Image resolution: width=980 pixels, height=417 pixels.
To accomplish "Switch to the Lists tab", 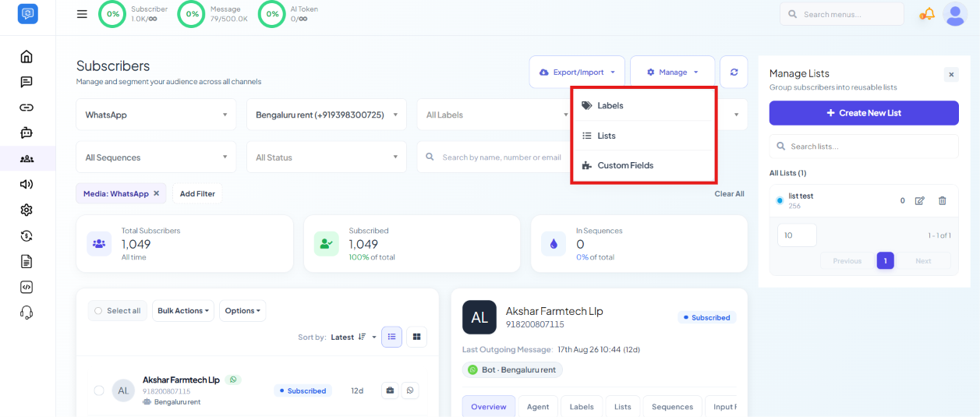I will [x=623, y=406].
